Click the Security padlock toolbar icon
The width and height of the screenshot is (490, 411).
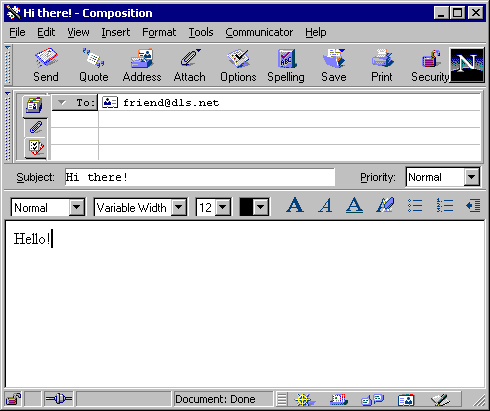[431, 59]
